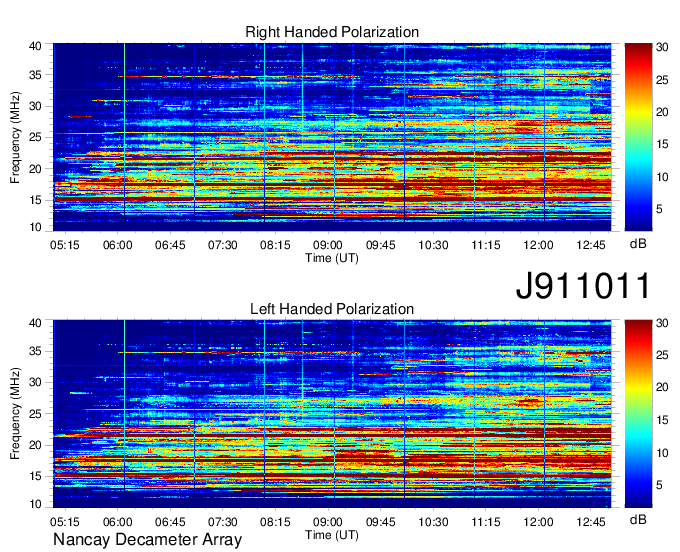Click the 10:30 time tick under Right Handed plot
This screenshot has width=680, height=552.
point(433,245)
